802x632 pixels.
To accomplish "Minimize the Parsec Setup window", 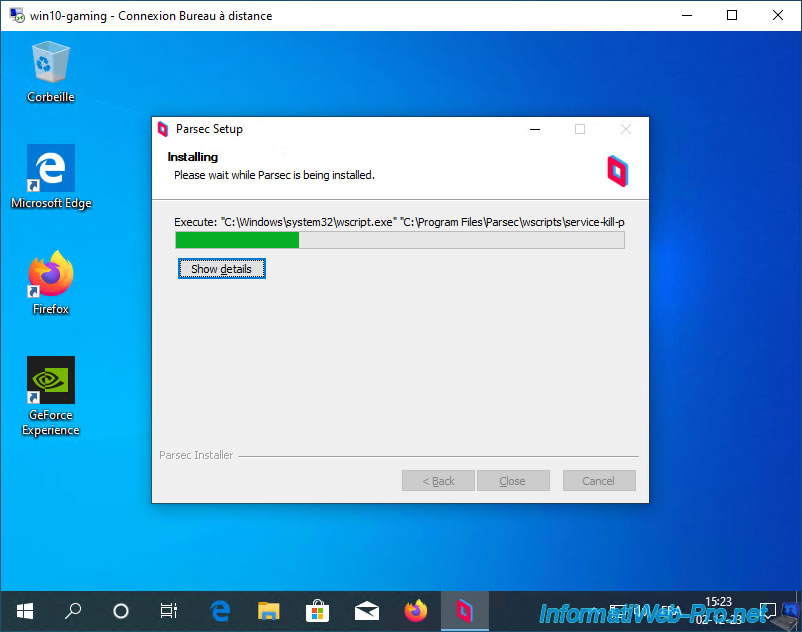I will pos(535,129).
